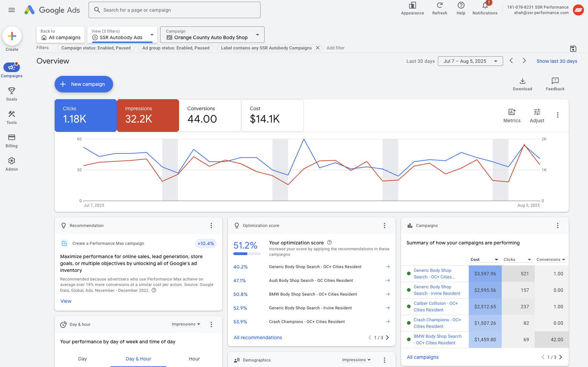This screenshot has height=367, width=588.
Task: Open Goals in the sidebar
Action: [x=12, y=94]
